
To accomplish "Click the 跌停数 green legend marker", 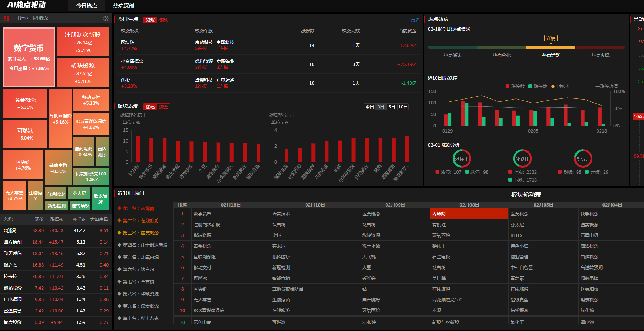I will click(x=530, y=86).
